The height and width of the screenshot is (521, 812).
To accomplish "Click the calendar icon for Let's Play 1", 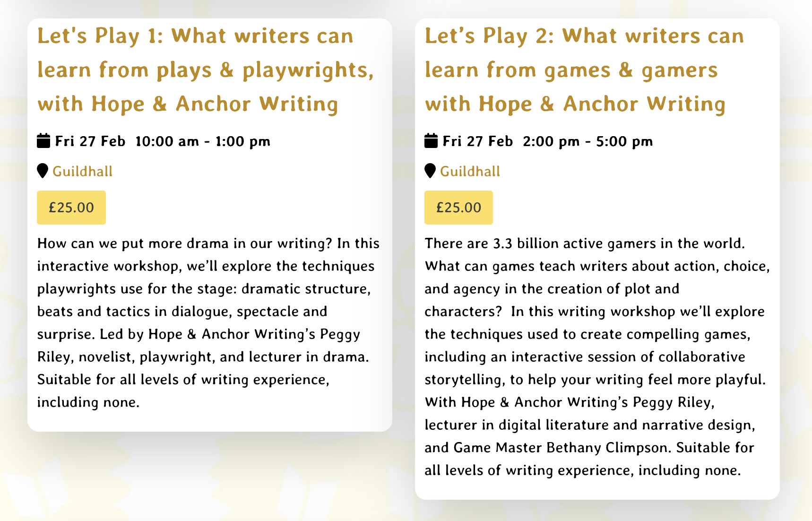I will pos(43,141).
